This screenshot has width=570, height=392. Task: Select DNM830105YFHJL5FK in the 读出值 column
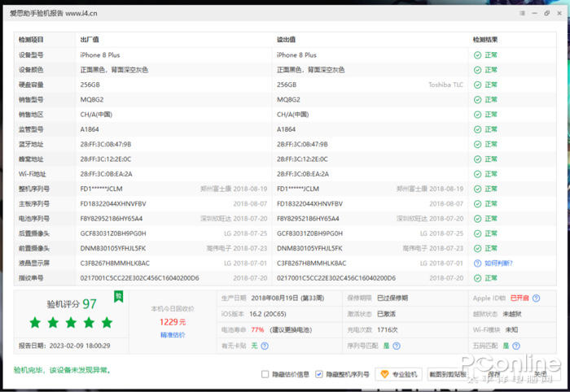pos(309,249)
